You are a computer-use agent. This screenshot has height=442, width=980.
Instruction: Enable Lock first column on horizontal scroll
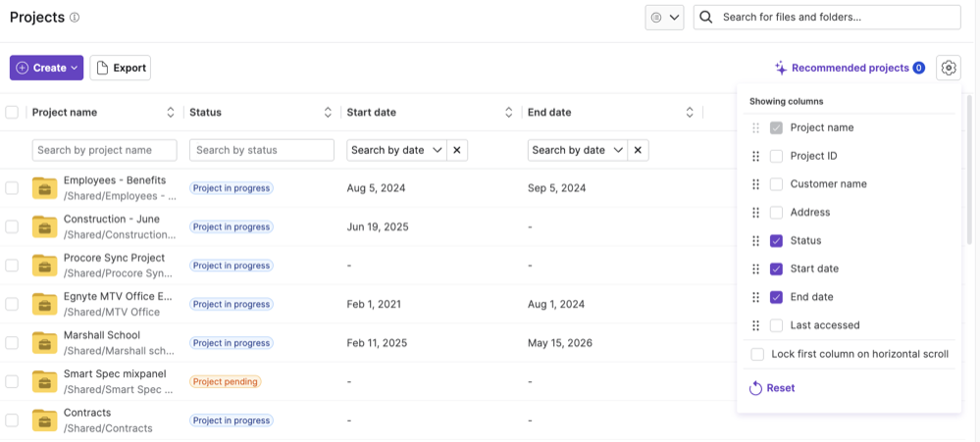coord(757,354)
